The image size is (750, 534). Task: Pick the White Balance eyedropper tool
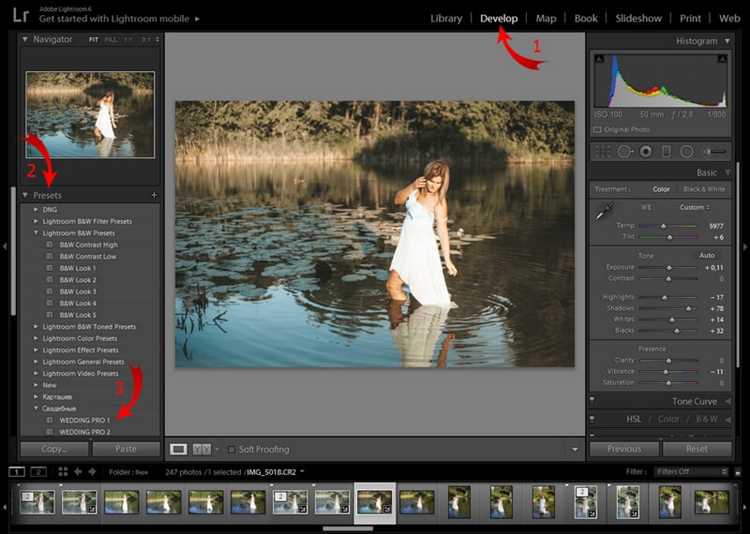click(605, 212)
